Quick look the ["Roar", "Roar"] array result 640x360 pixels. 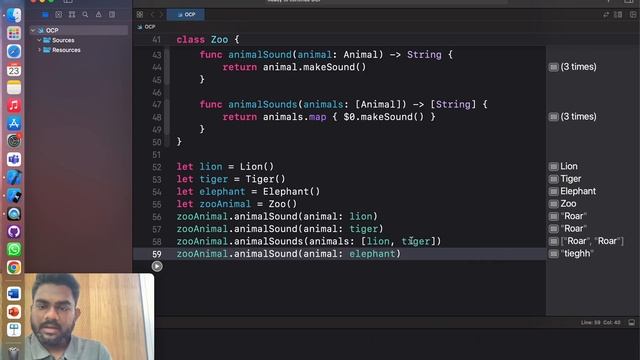[553, 241]
